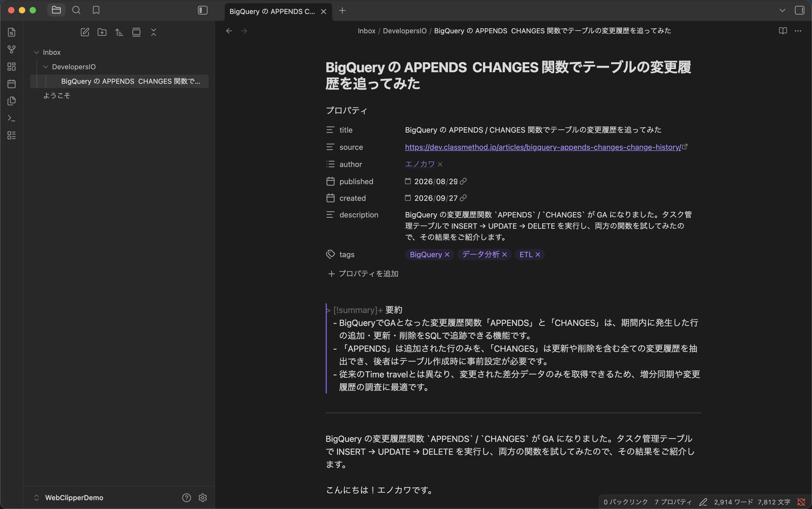Open a new tab
Viewport: 812px width, 509px height.
click(342, 11)
